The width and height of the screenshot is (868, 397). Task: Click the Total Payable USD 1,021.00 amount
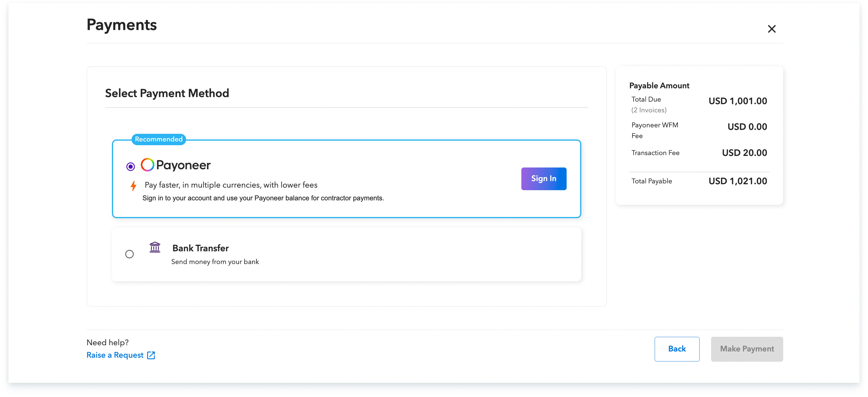click(738, 181)
